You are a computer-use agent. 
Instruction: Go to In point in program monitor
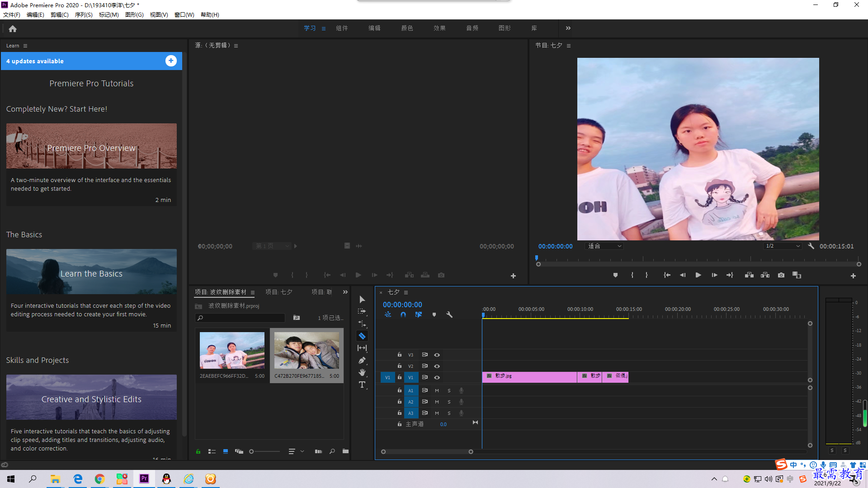coord(667,275)
